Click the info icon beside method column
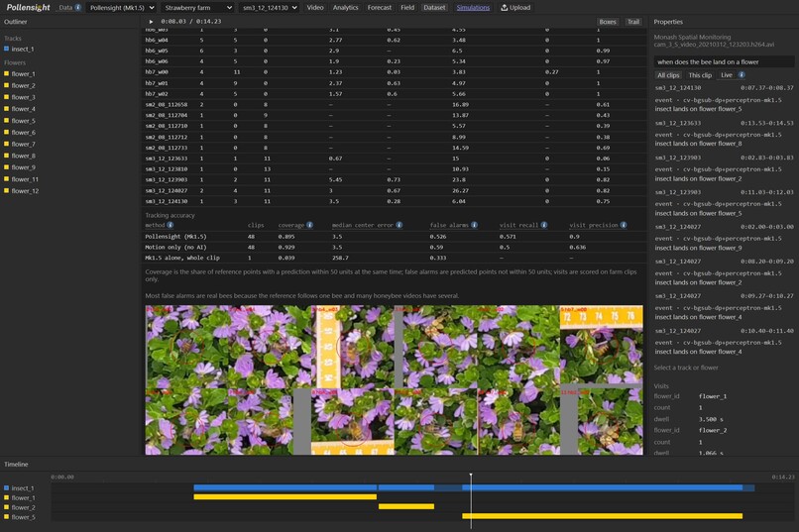 coord(171,225)
